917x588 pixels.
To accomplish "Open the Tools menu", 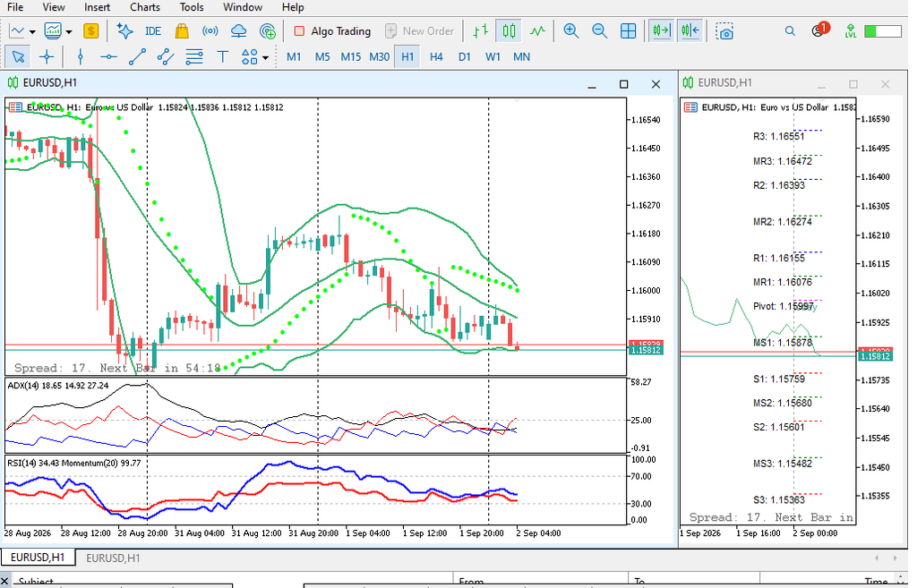I will (192, 7).
